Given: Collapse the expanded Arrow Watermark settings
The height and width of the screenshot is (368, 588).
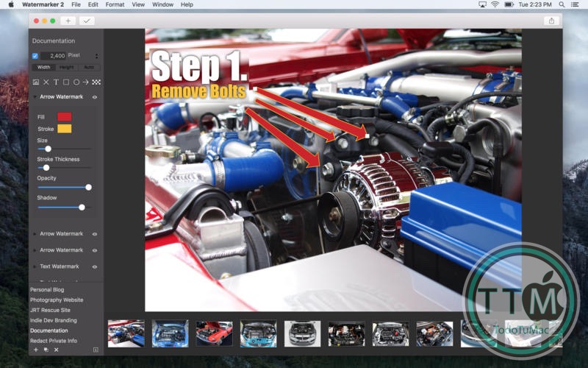Looking at the screenshot, I should (35, 97).
